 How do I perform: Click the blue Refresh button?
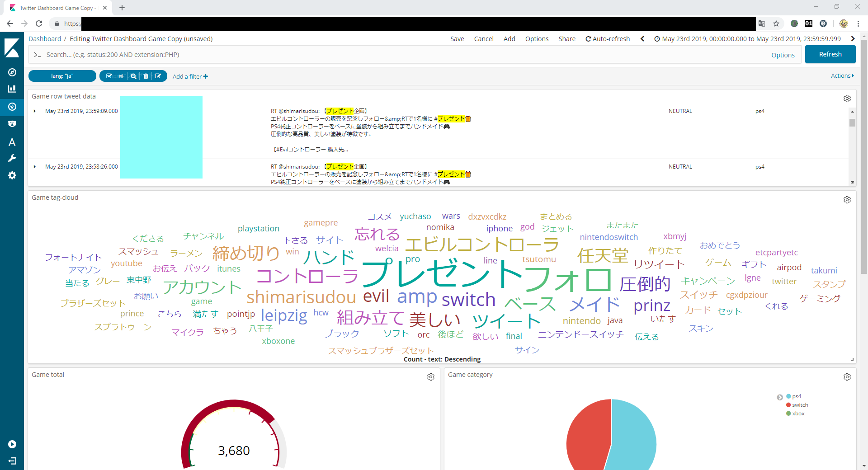click(x=830, y=54)
